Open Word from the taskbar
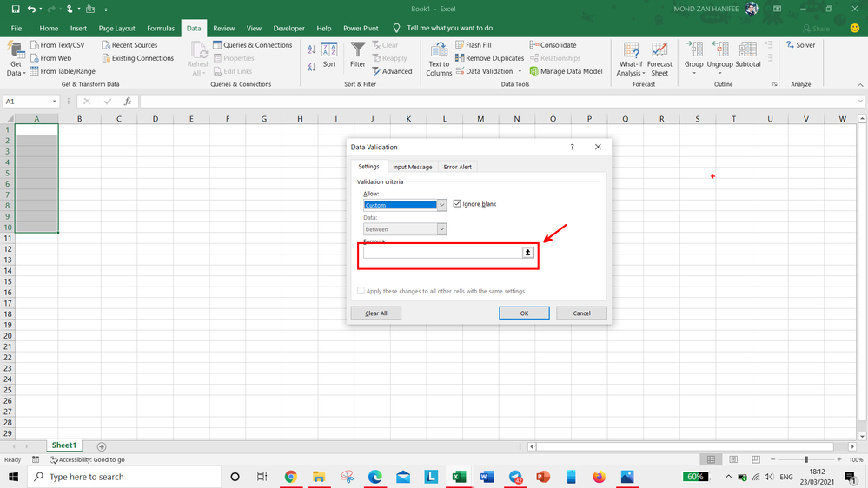Viewport: 868px width, 488px height. coord(487,477)
